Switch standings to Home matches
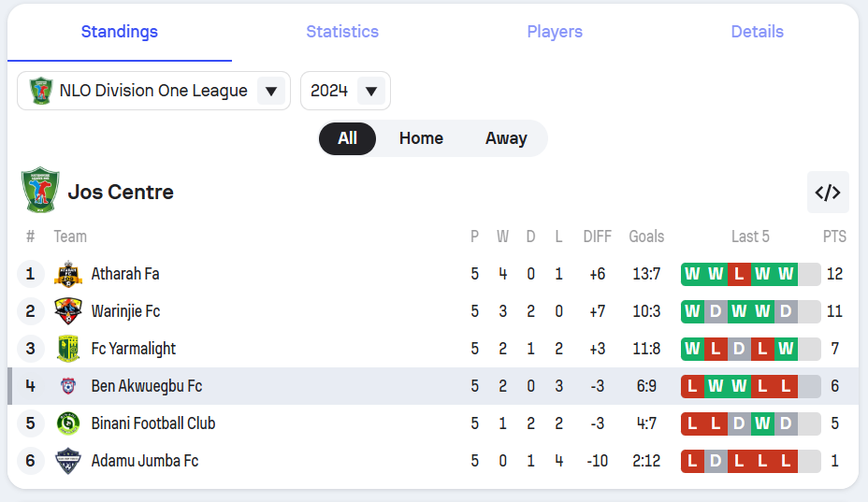The width and height of the screenshot is (868, 502). 421,138
